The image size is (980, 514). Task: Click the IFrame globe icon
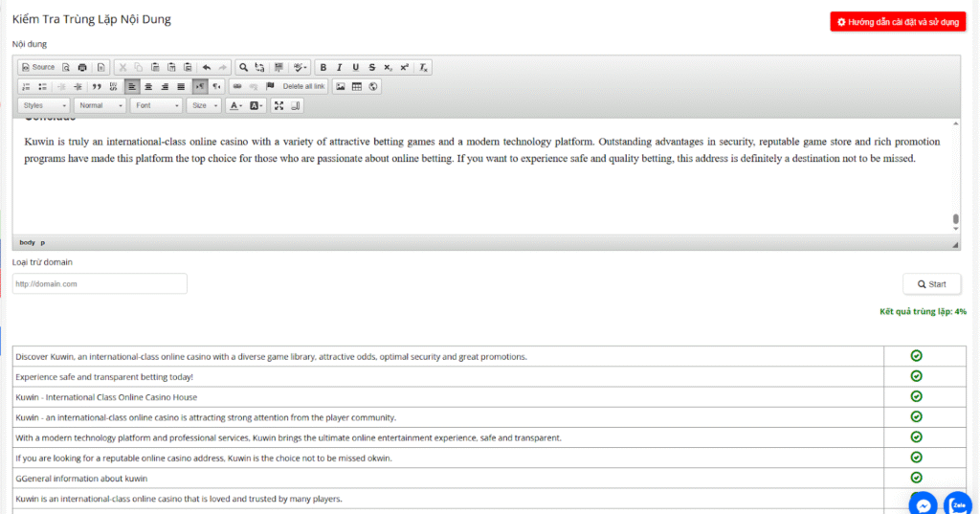[373, 86]
